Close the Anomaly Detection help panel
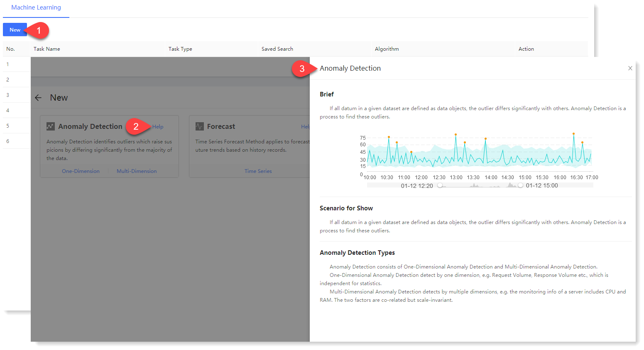 [x=630, y=68]
